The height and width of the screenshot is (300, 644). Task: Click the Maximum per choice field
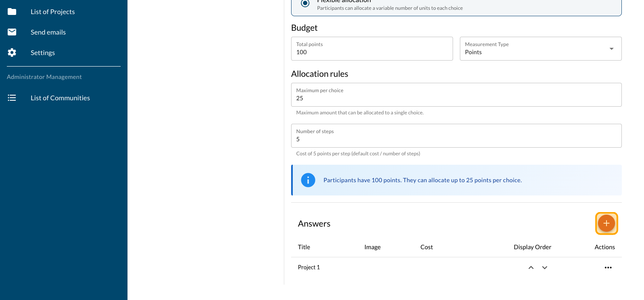(x=456, y=98)
